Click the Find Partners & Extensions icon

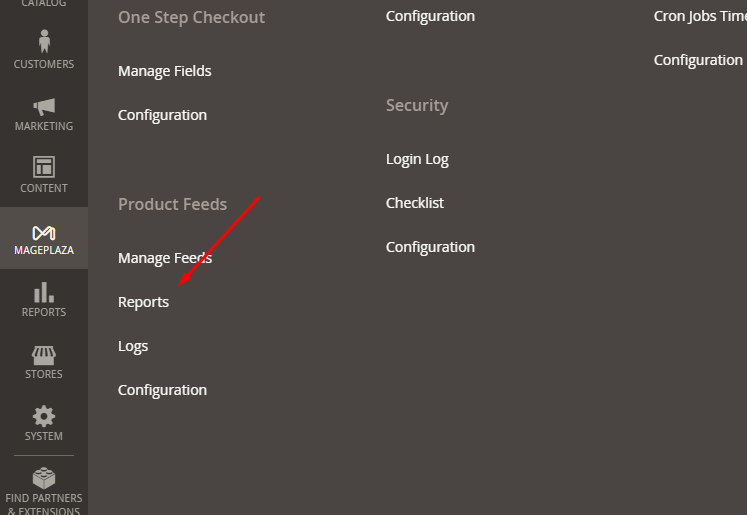(x=43, y=478)
